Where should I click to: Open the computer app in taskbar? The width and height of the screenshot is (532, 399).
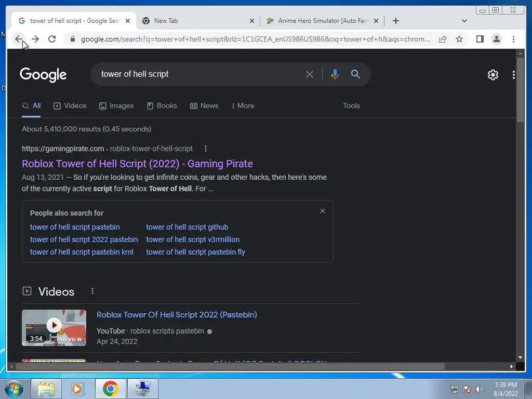(x=142, y=389)
